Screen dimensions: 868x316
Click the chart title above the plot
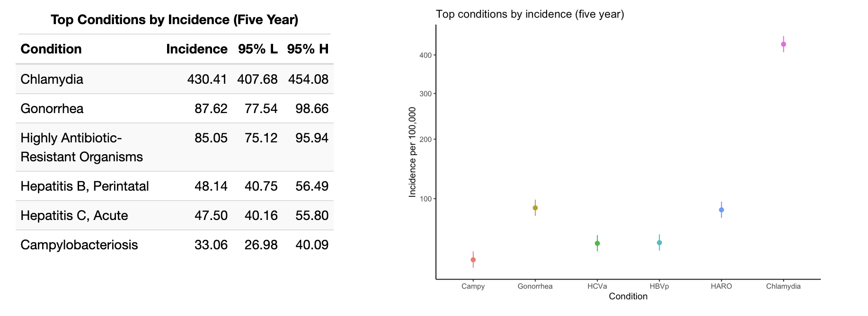coord(530,14)
